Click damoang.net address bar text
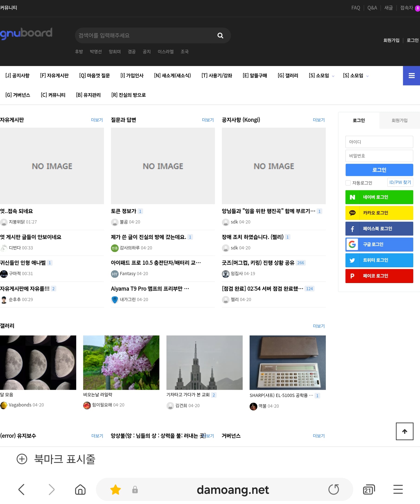 (233, 490)
